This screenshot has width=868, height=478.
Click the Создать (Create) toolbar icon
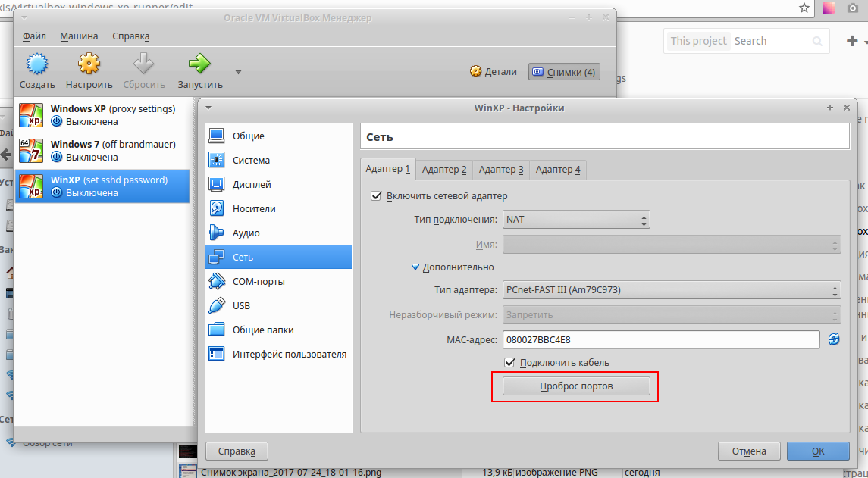click(x=37, y=64)
